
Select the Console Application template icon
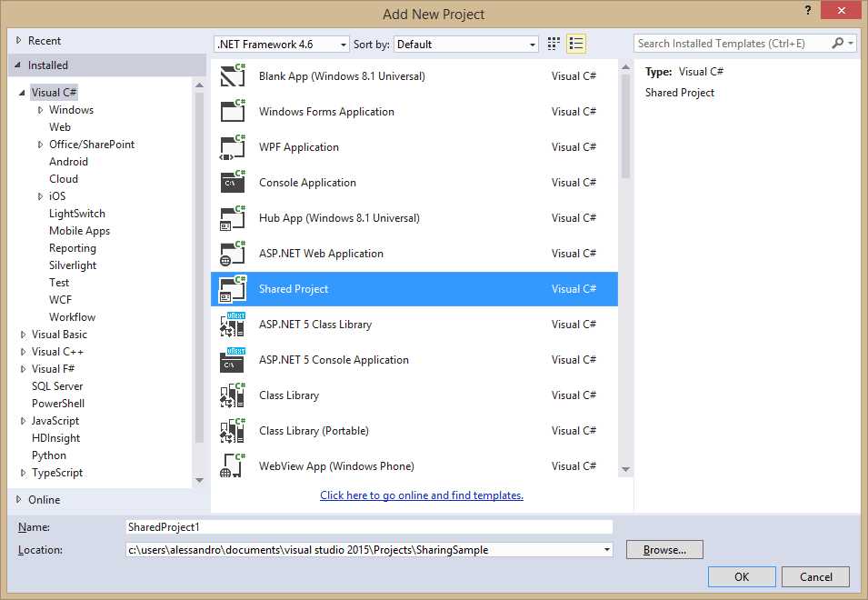click(232, 182)
